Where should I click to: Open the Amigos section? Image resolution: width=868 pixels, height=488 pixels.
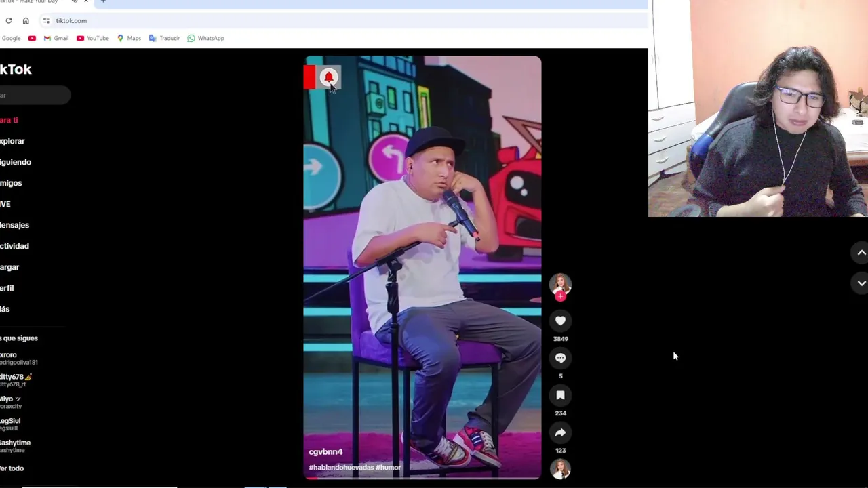pyautogui.click(x=11, y=183)
